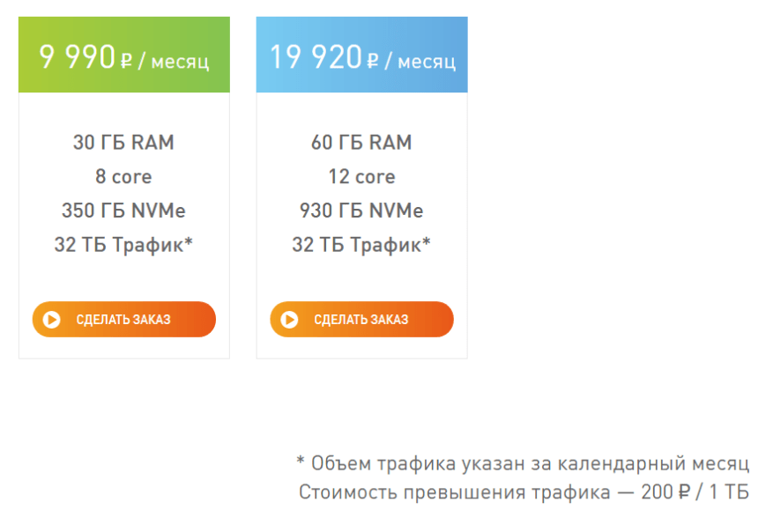Click ruble sign in 9 990 price
This screenshot has width=758, height=532.
(126, 62)
